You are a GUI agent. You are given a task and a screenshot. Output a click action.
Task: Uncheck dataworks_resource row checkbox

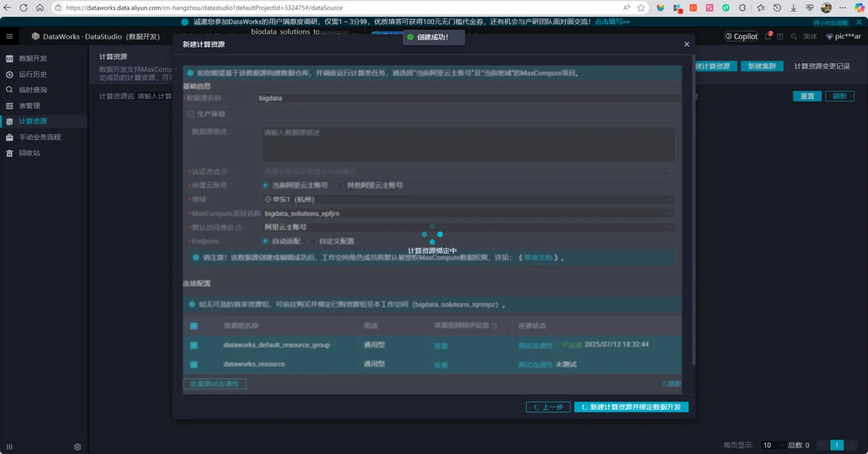point(194,365)
